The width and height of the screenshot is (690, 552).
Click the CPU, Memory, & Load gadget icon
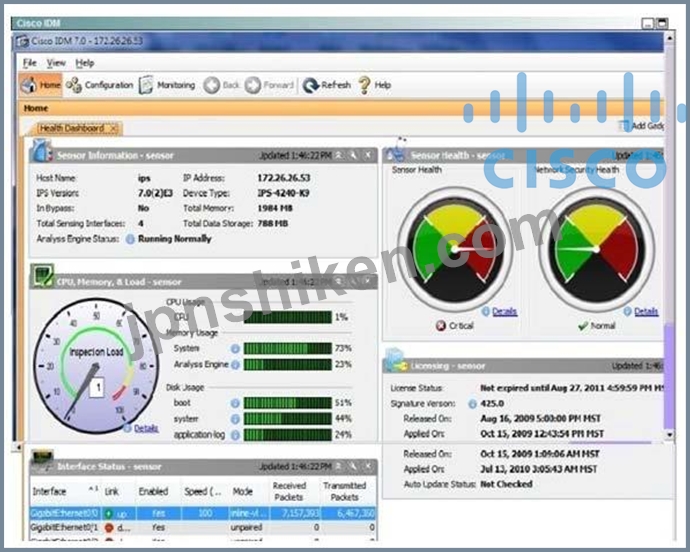(43, 276)
